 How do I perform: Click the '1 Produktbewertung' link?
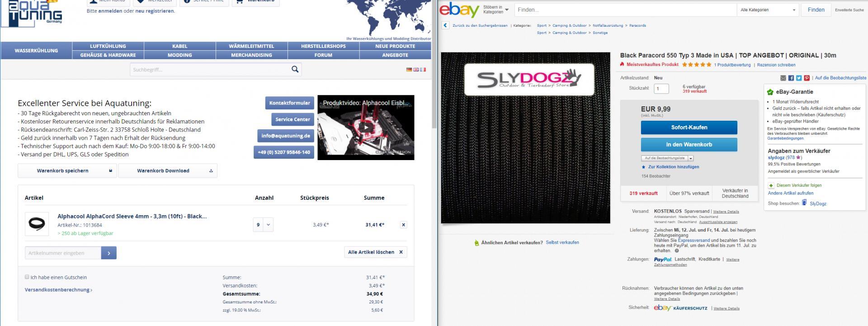pos(732,65)
